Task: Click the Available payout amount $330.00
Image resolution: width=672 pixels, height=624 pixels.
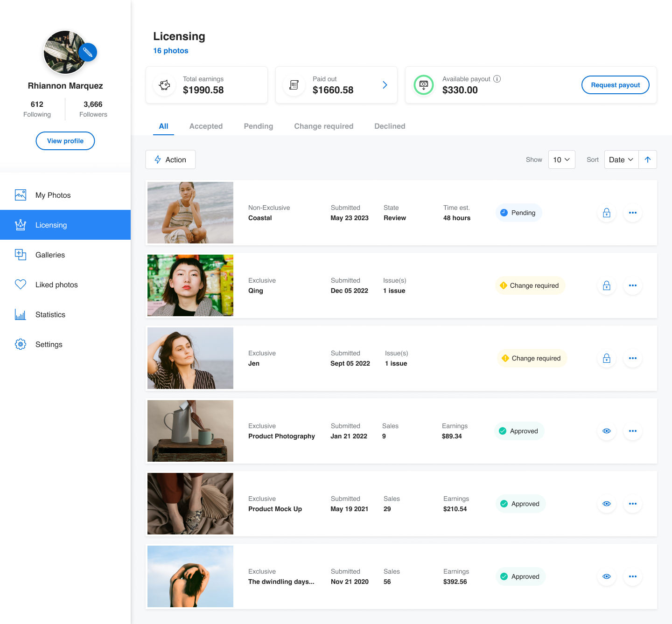Action: pos(460,90)
